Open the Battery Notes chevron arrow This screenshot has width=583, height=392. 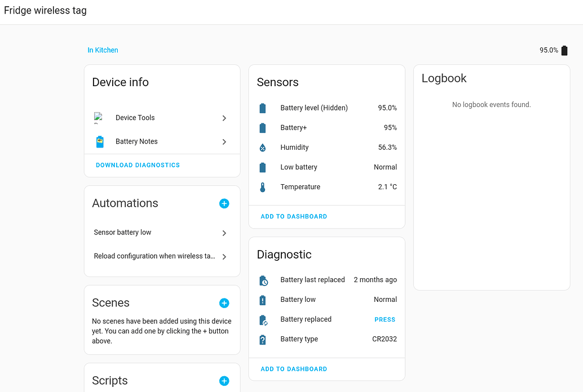224,142
